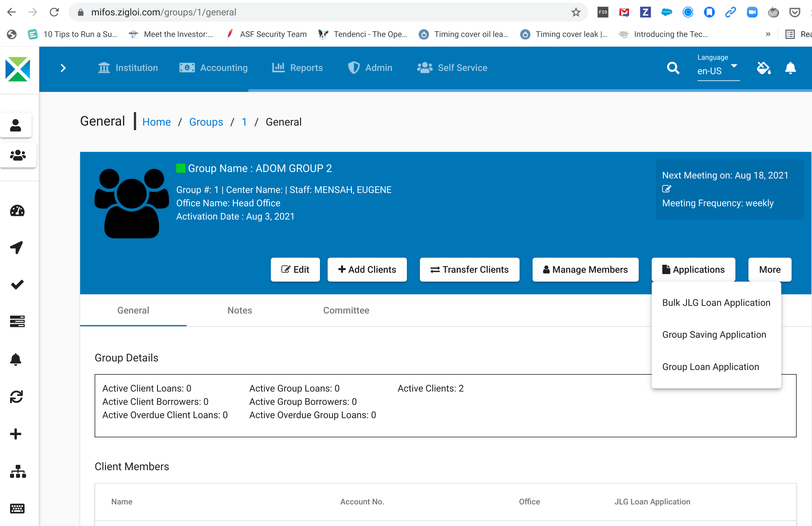This screenshot has width=812, height=526.
Task: Click the theme paint bucket icon
Action: [x=764, y=68]
